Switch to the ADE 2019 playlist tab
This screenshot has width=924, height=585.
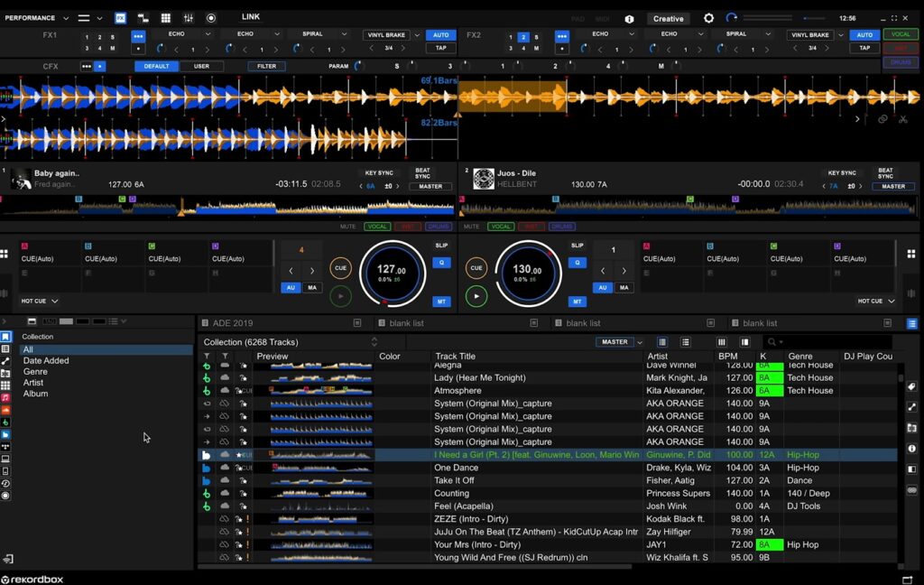(x=233, y=323)
